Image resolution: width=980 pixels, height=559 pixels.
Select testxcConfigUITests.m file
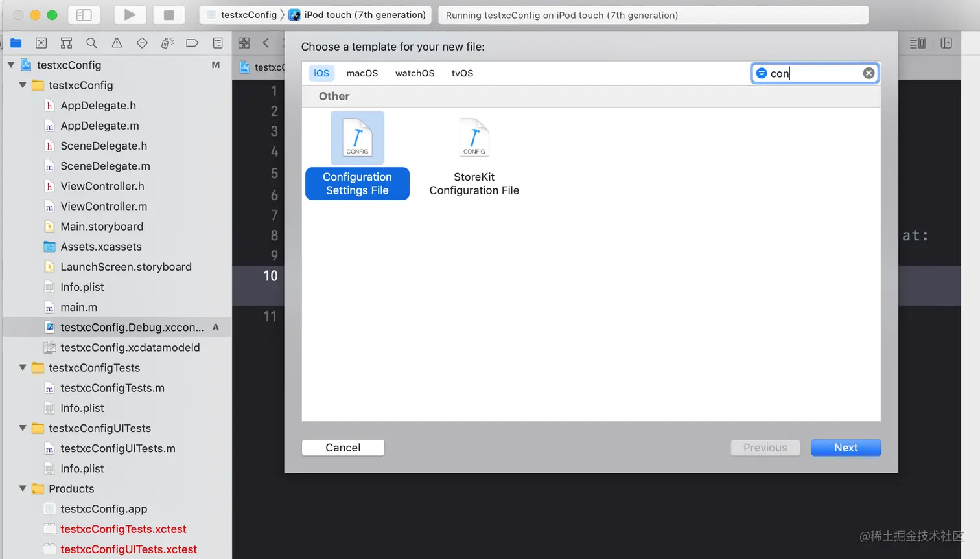(x=117, y=448)
